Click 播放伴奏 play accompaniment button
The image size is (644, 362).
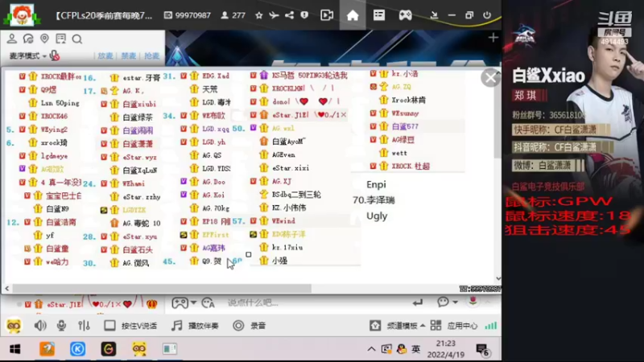pyautogui.click(x=196, y=326)
